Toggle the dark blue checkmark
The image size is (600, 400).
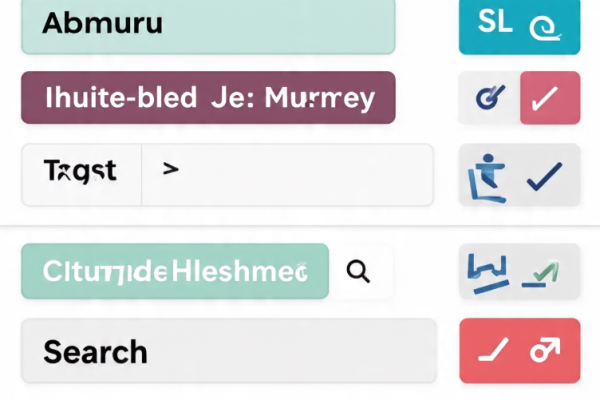tap(546, 176)
